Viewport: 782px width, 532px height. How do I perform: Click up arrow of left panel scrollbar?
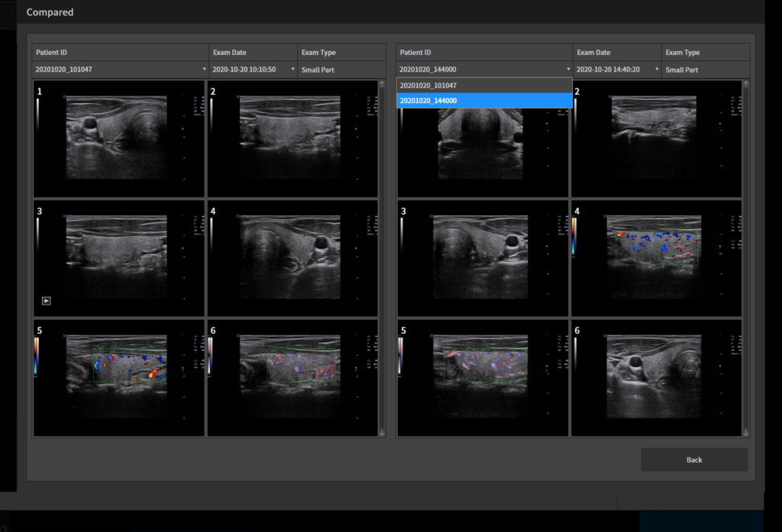coord(382,84)
